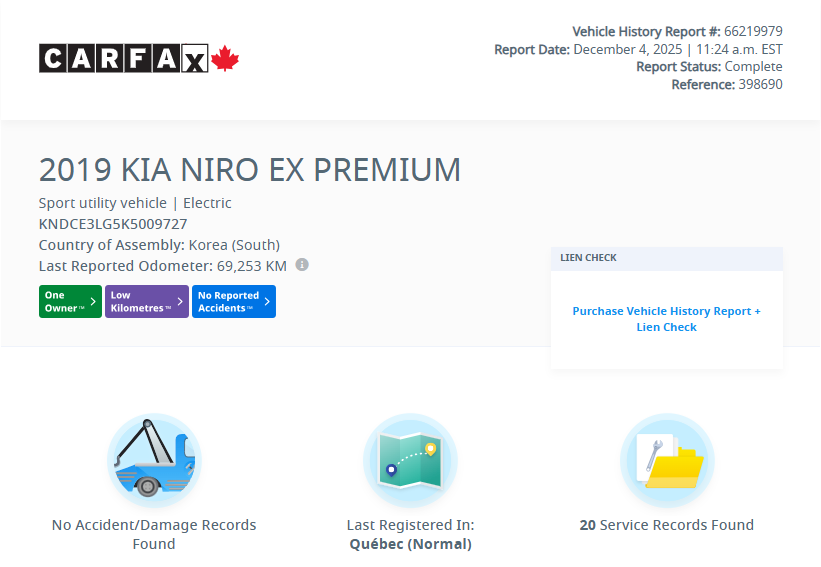
Task: Click the Vehicle History Report number 66219979
Action: click(753, 32)
